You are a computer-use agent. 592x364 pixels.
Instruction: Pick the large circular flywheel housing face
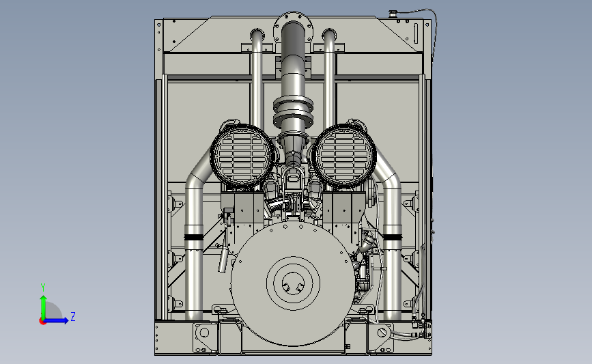pos(293,283)
